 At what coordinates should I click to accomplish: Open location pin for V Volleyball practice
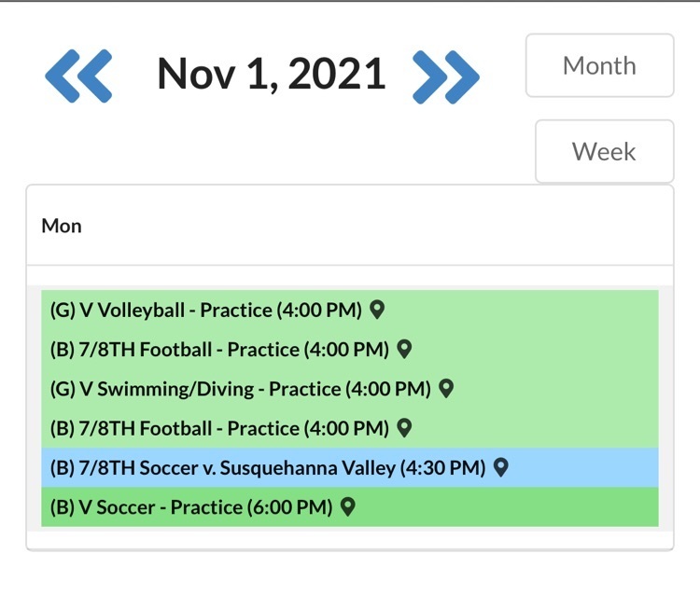[x=377, y=310]
